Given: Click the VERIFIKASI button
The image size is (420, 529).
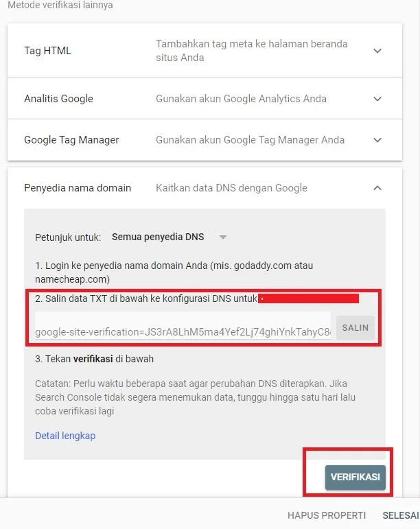Looking at the screenshot, I should (x=355, y=477).
